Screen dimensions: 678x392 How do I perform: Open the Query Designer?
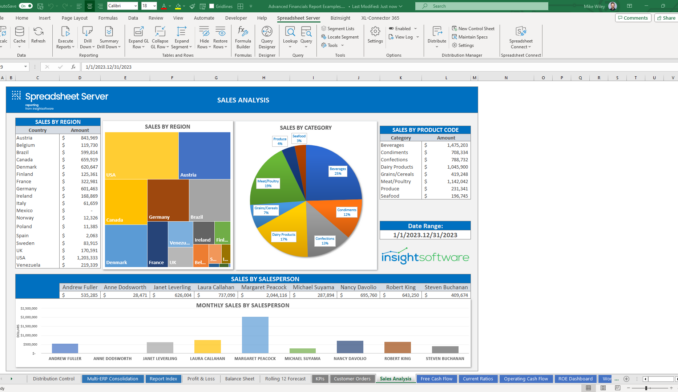pos(267,37)
